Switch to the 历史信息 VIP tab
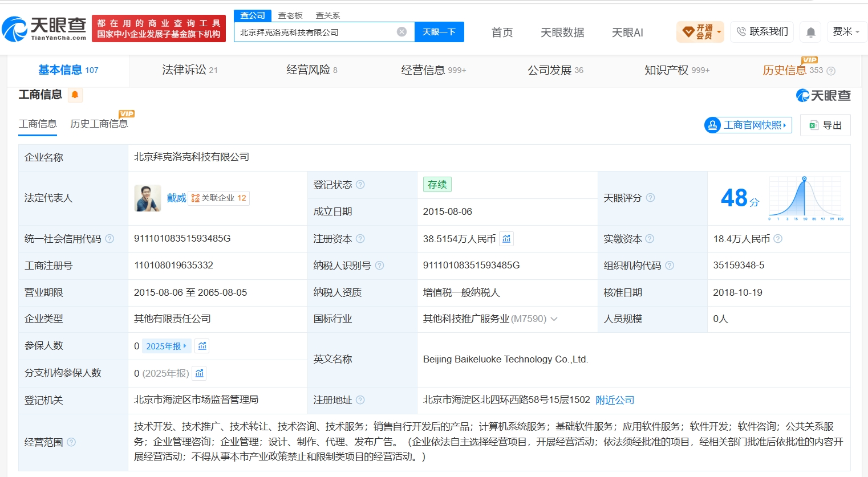This screenshot has height=477, width=868. pos(793,70)
